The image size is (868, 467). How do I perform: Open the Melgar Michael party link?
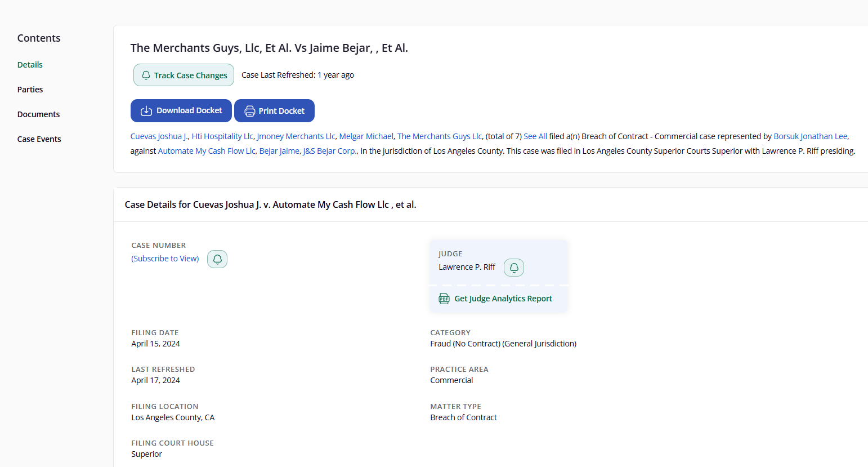[x=366, y=136]
